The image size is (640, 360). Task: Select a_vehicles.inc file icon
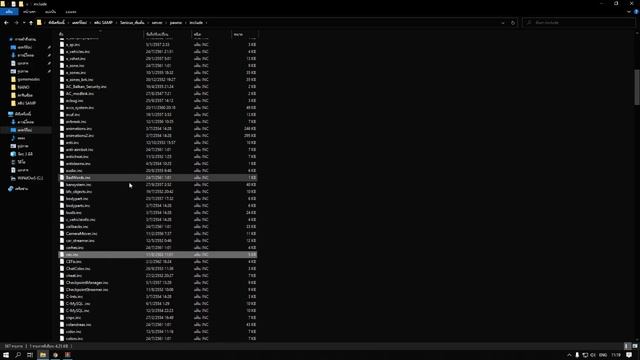click(62, 52)
